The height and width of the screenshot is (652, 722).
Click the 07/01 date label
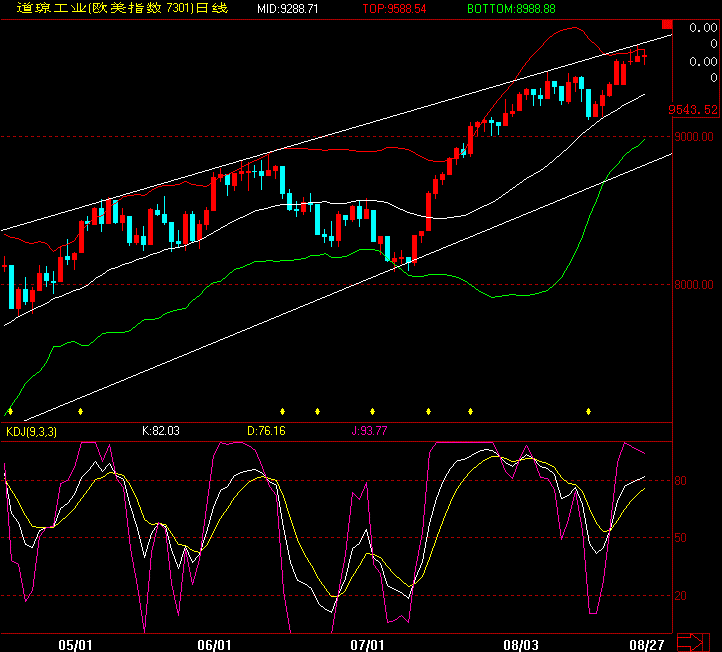367,645
